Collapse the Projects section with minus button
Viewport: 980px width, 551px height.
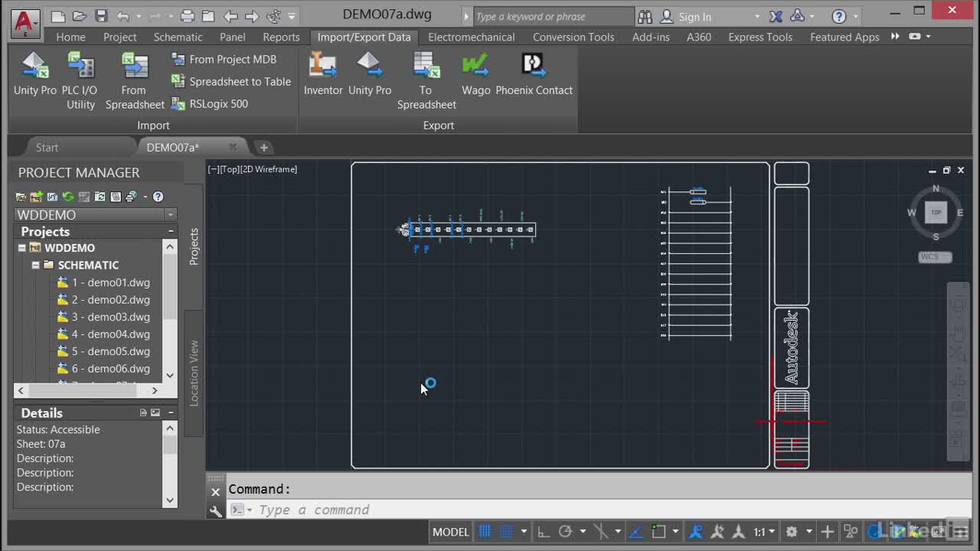coord(170,231)
